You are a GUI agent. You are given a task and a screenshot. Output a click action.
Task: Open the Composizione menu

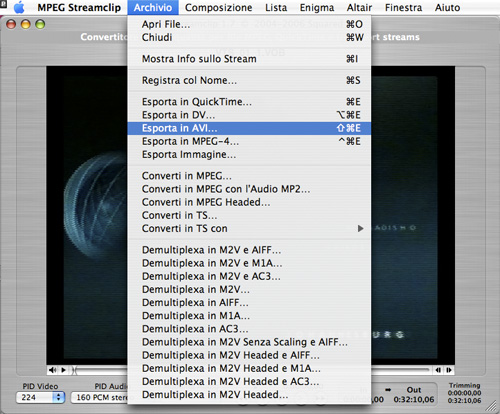[218, 7]
